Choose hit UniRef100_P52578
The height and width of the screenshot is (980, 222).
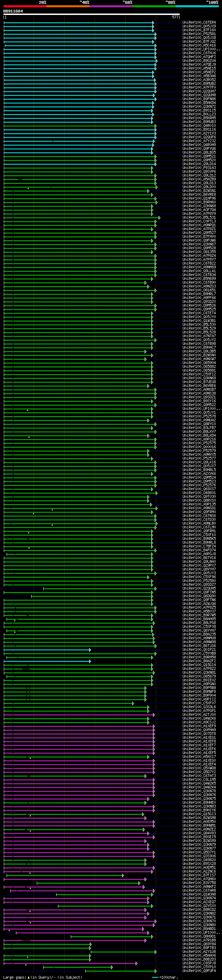(199, 416)
